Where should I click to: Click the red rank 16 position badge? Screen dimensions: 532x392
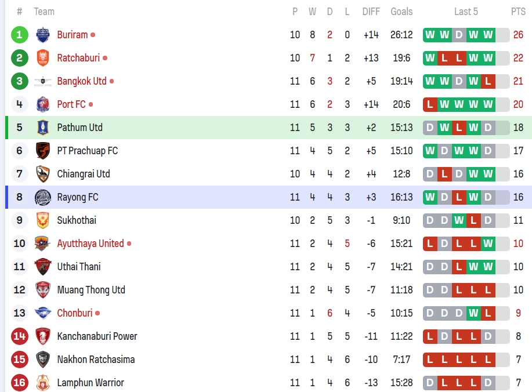(x=19, y=383)
